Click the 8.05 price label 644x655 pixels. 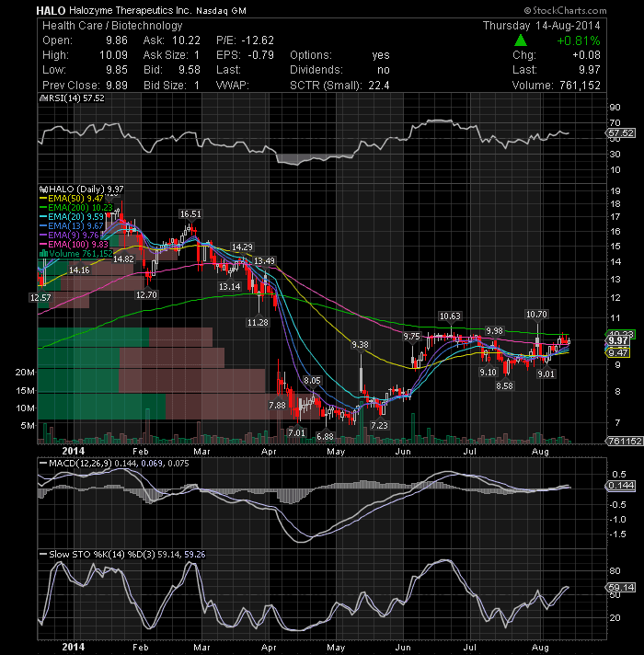pyautogui.click(x=312, y=381)
